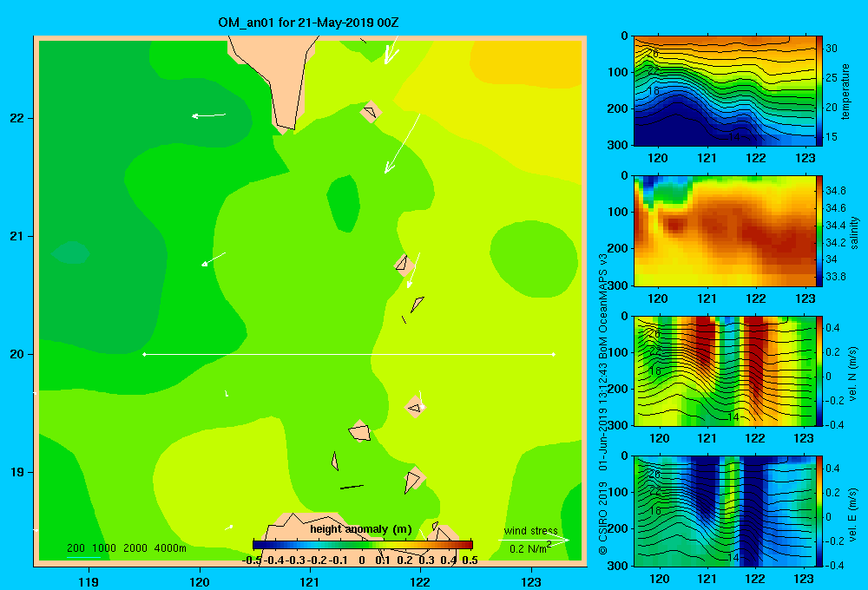Click the '-0.5' height anomaly scale value
868x590 pixels.
(x=253, y=560)
